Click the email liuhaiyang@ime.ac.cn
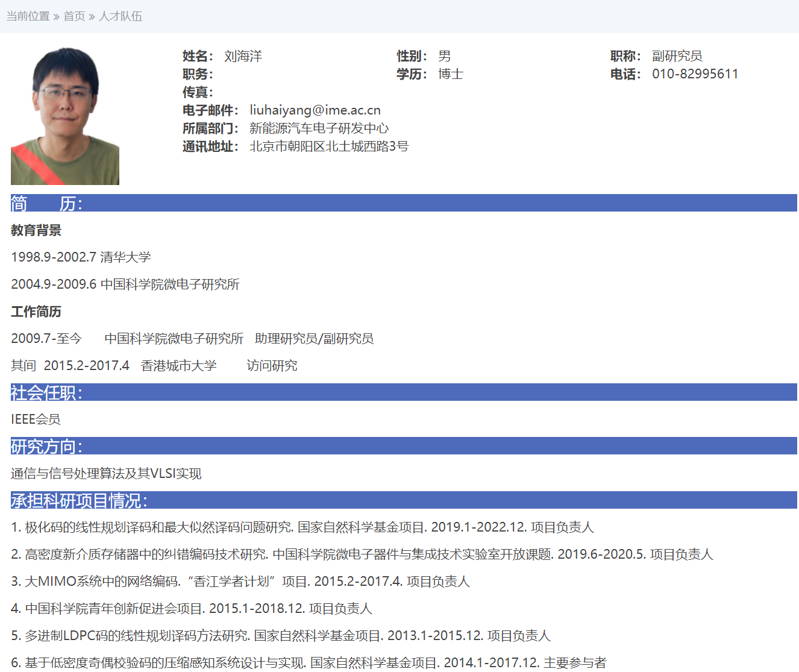 [315, 110]
